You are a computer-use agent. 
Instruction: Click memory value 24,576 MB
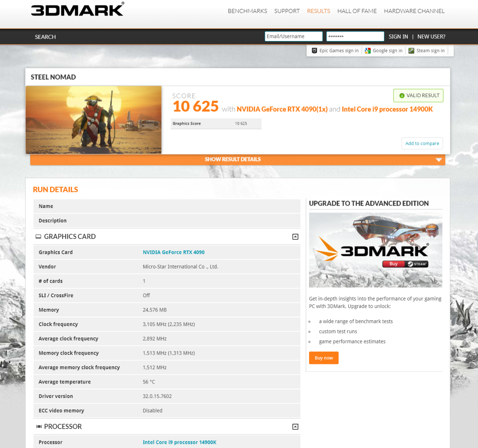[155, 310]
